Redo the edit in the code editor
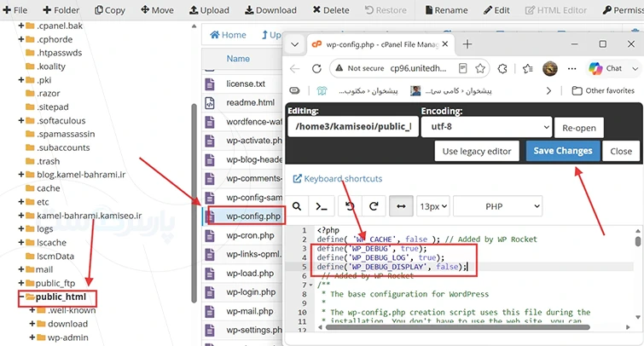The height and width of the screenshot is (346, 644). click(374, 206)
